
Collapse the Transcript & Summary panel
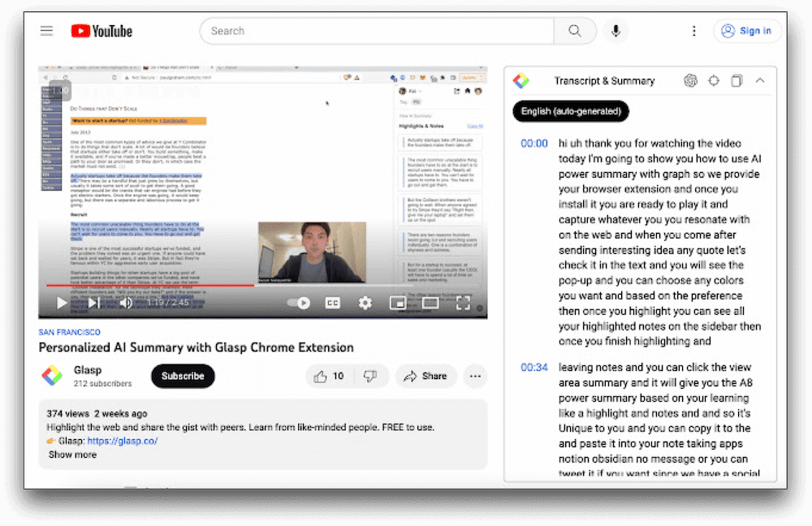pos(760,80)
